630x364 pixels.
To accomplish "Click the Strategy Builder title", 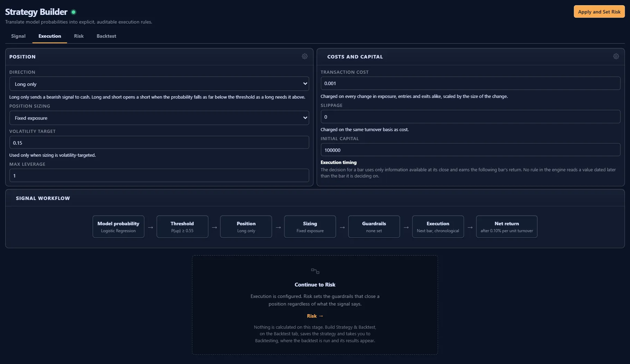I will (36, 12).
